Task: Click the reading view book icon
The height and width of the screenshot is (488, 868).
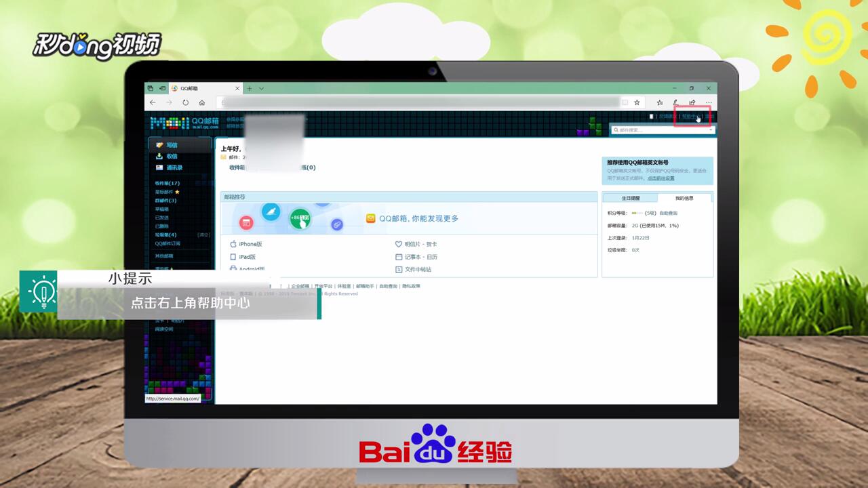Action: (x=625, y=102)
